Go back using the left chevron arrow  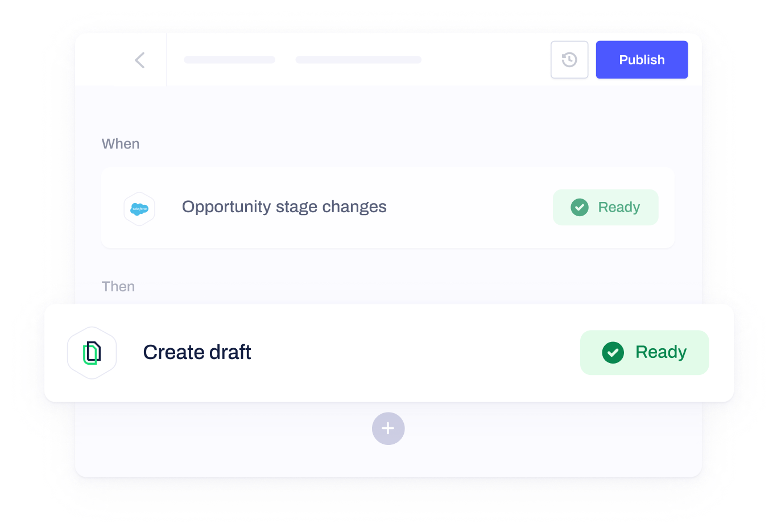pos(139,60)
